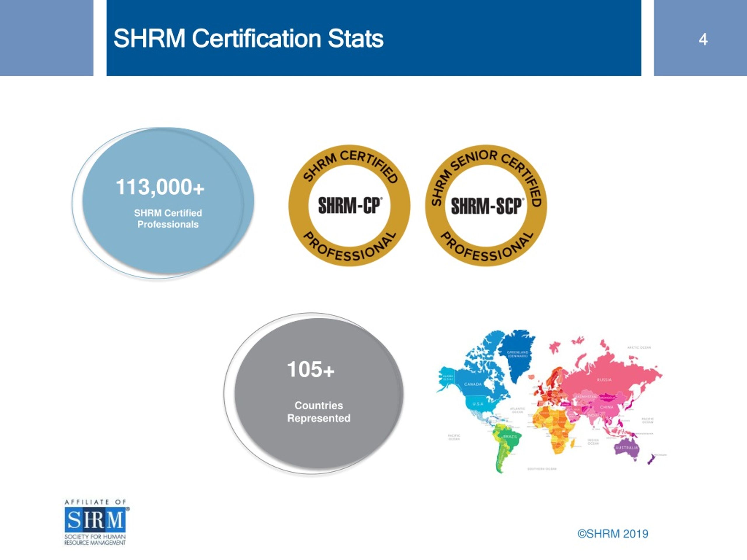This screenshot has width=747, height=560.
Task: Click the colorful world map image
Action: pyautogui.click(x=551, y=401)
